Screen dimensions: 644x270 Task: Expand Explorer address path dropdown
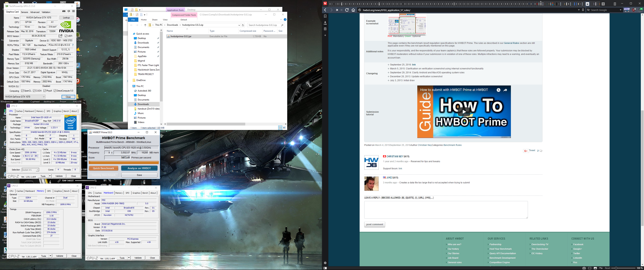click(x=239, y=25)
